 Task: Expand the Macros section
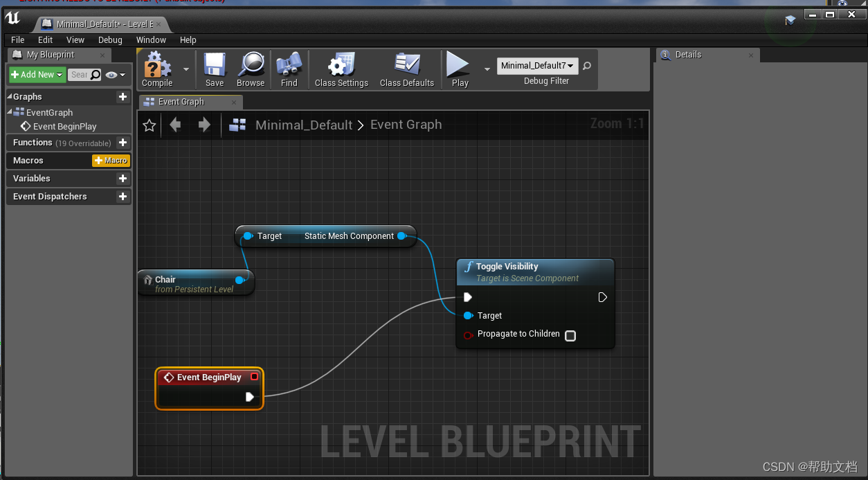(x=28, y=161)
